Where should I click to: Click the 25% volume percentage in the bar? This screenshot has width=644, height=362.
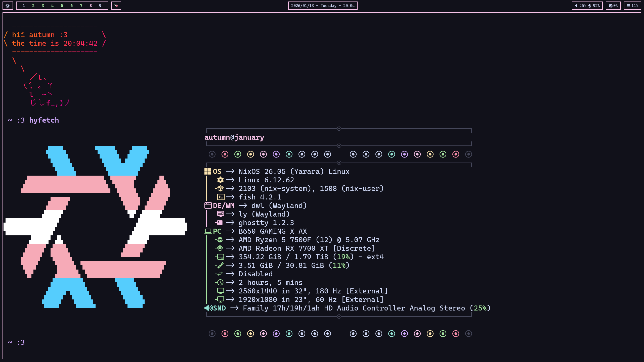click(583, 6)
